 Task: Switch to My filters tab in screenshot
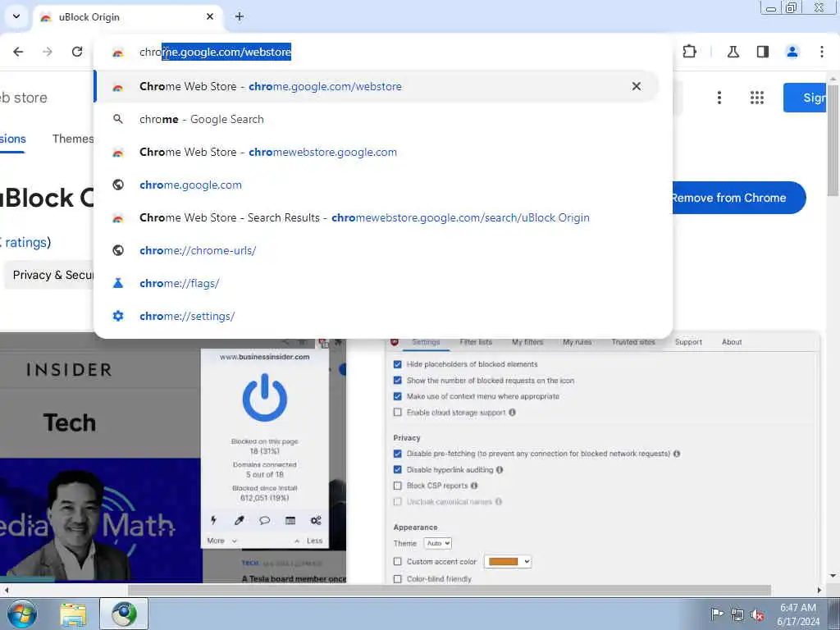[x=527, y=342]
